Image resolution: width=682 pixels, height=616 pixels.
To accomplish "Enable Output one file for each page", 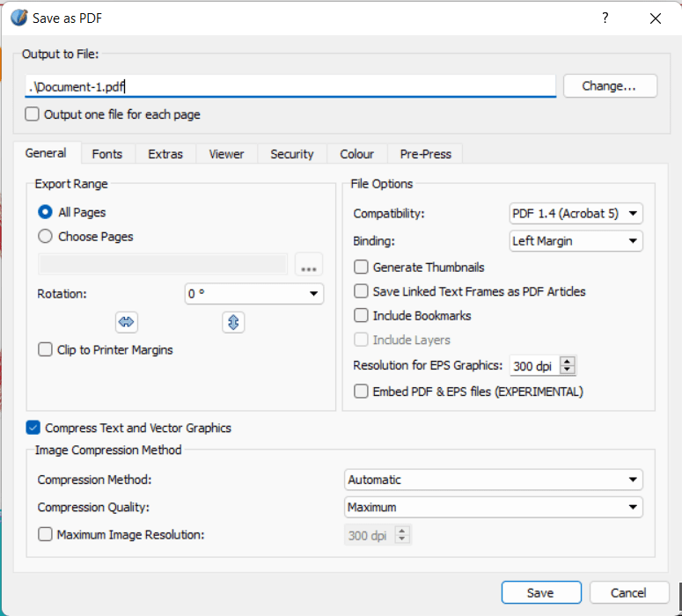I will click(x=33, y=114).
